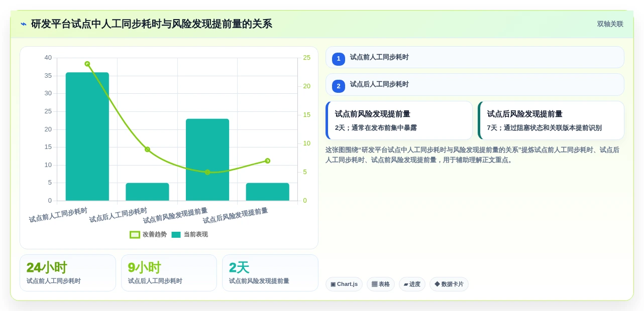The height and width of the screenshot is (311, 644).
Task: Toggle the 当前表现 legend swatch
Action: (176, 235)
